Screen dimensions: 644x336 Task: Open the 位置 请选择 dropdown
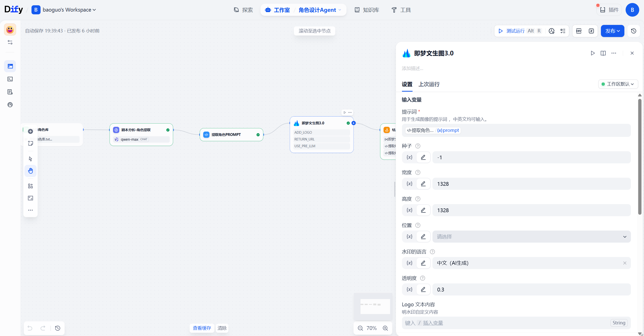click(x=531, y=237)
